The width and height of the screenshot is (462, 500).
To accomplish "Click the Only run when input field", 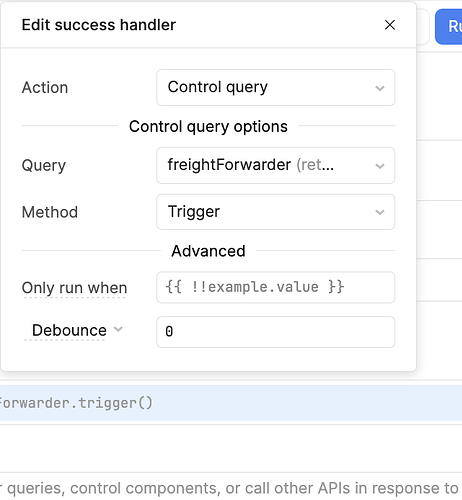I will tap(276, 287).
